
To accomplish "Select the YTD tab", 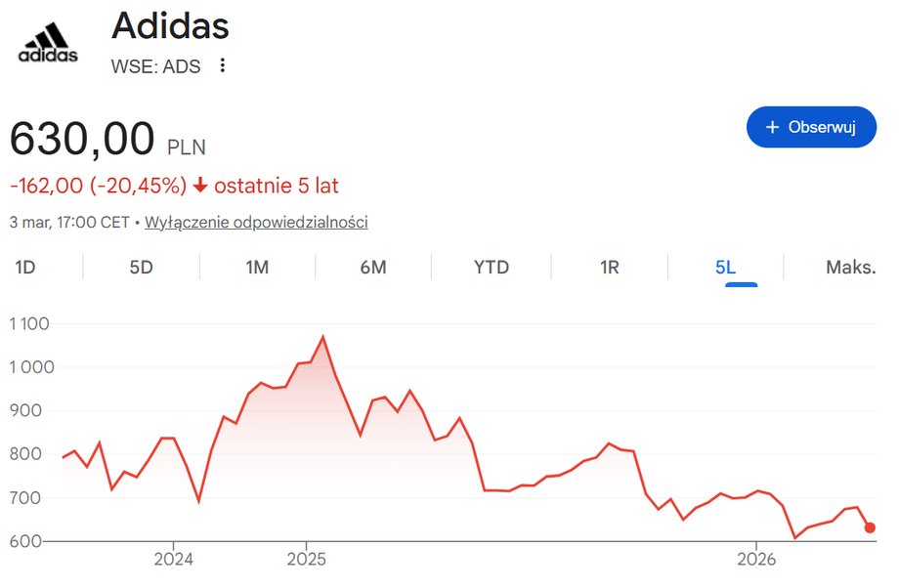I will (490, 266).
